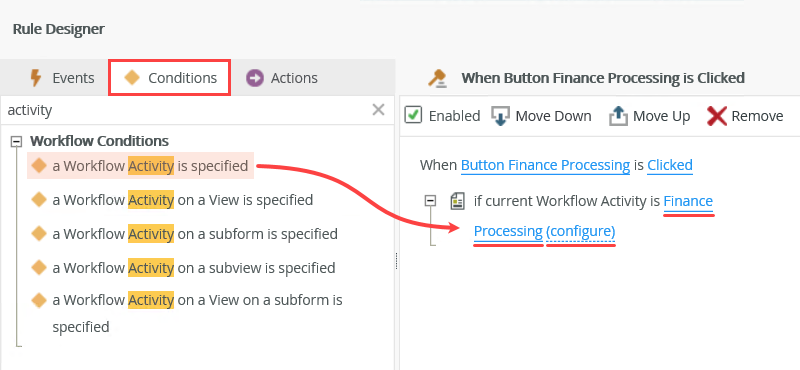800x370 pixels.
Task: Open the Button Finance Processing link
Action: [545, 165]
